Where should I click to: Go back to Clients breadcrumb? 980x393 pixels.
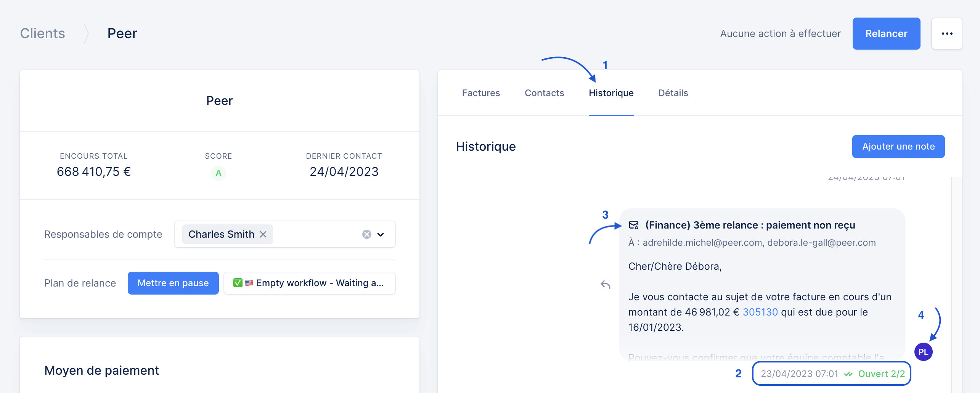pyautogui.click(x=42, y=34)
